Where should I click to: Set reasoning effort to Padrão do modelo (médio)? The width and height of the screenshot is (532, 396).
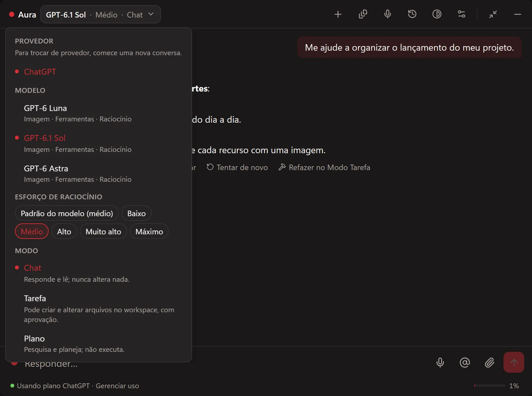coord(67,213)
